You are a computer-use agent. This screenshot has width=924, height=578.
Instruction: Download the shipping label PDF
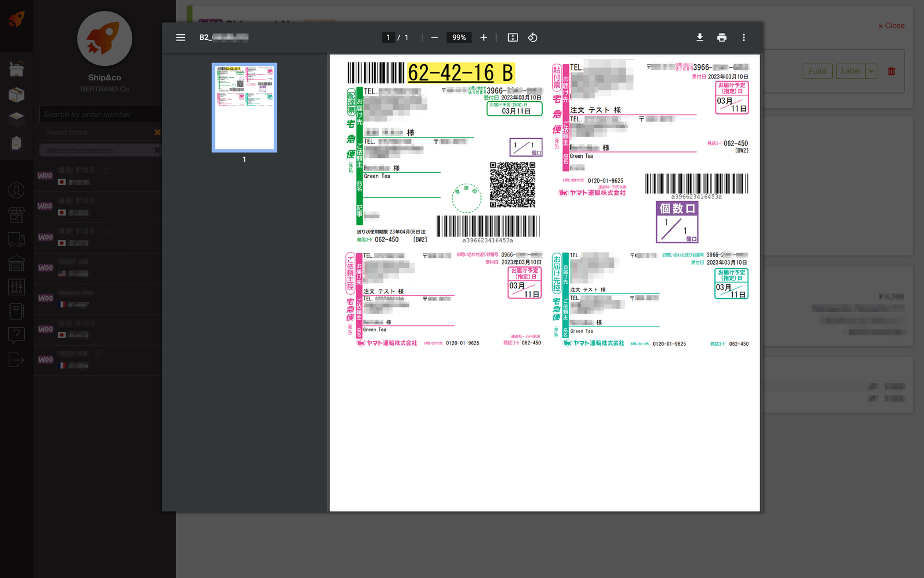pos(700,38)
